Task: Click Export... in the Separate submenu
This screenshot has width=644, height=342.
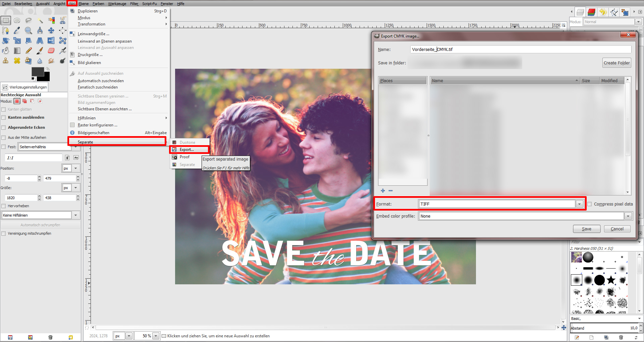Action: 186,150
